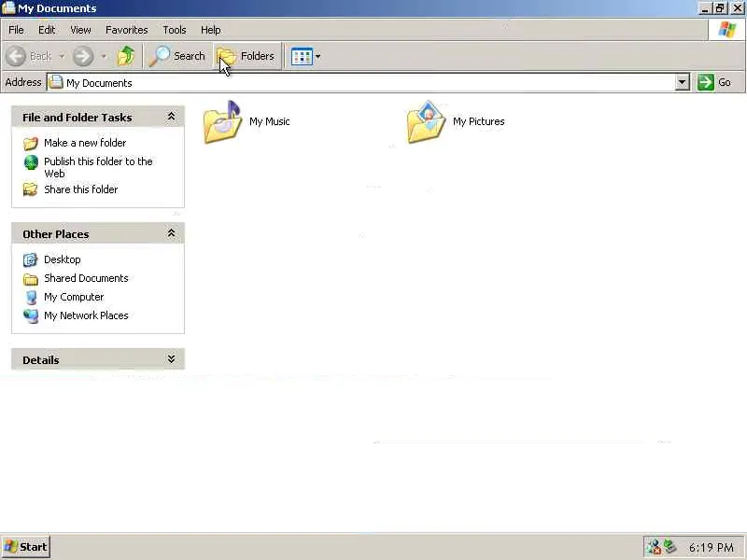Restore down the My Documents window
The width and height of the screenshot is (747, 560).
click(720, 8)
